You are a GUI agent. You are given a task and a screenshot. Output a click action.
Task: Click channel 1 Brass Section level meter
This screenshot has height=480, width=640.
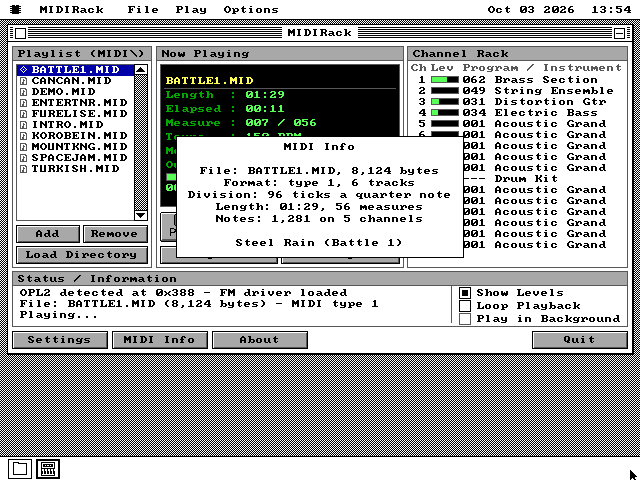coord(445,80)
